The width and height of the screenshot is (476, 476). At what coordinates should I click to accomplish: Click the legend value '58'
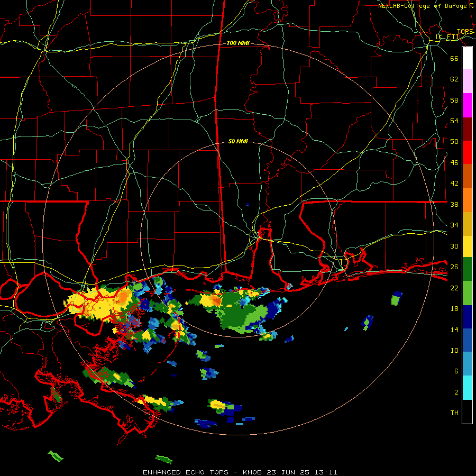point(454,100)
